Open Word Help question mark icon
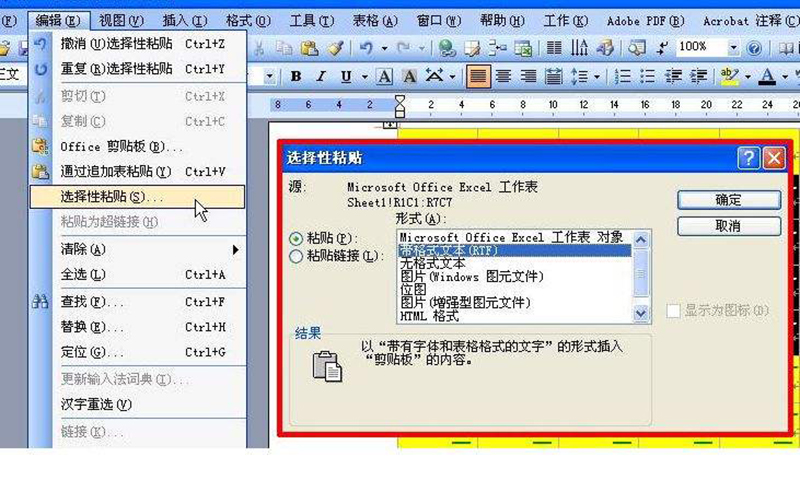The width and height of the screenshot is (800, 492). 754,48
